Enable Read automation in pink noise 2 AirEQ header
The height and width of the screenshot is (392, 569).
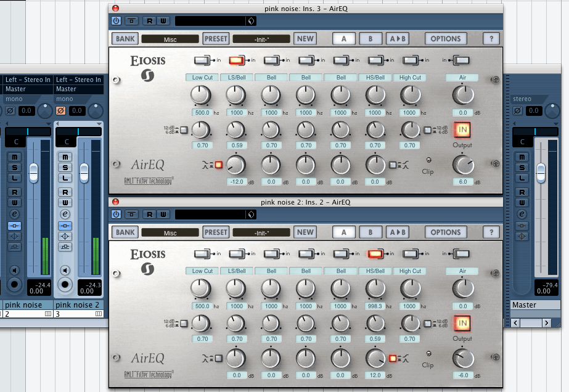150,214
